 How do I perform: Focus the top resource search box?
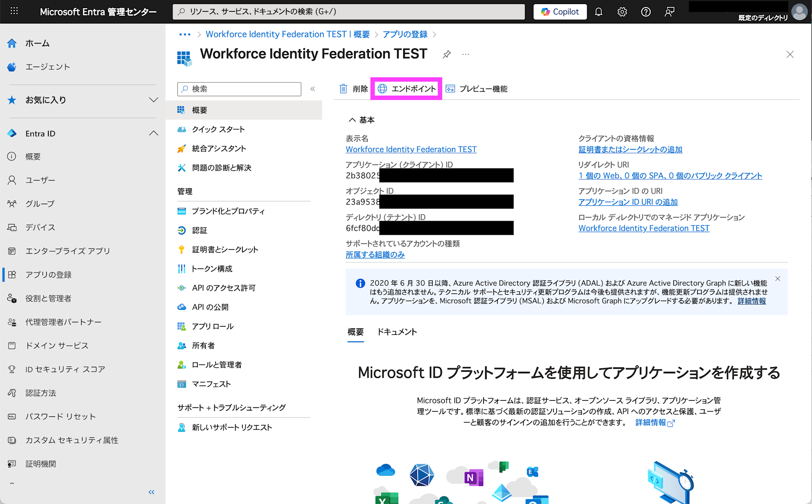point(349,12)
